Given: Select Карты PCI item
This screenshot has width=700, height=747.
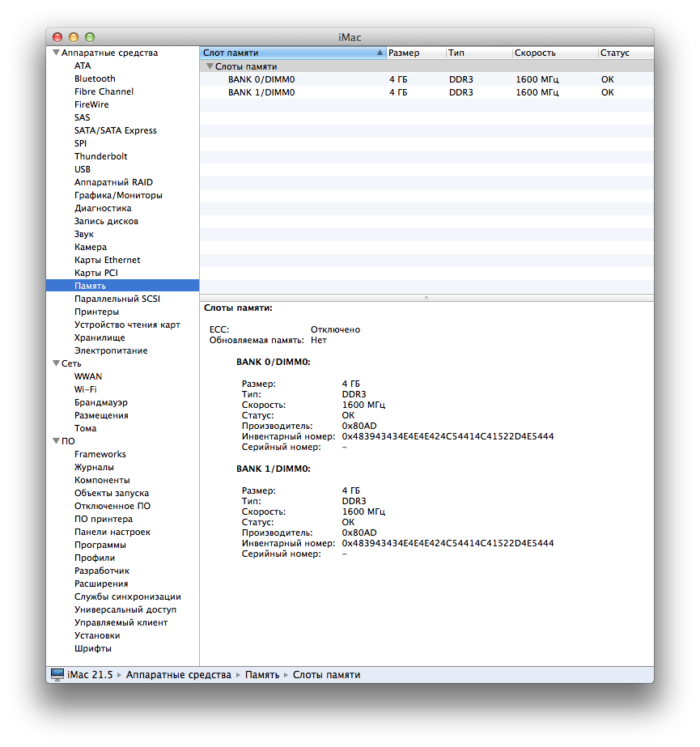Looking at the screenshot, I should [x=95, y=273].
